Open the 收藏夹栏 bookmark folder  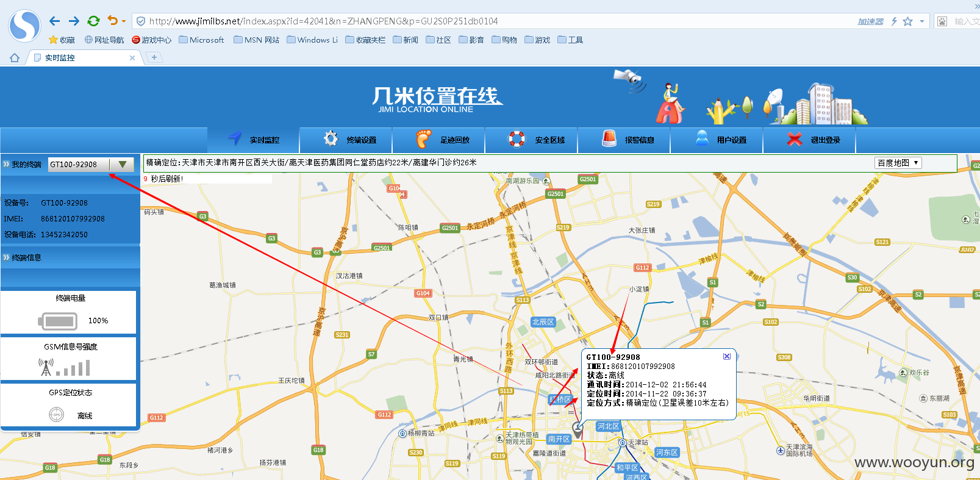pyautogui.click(x=365, y=40)
